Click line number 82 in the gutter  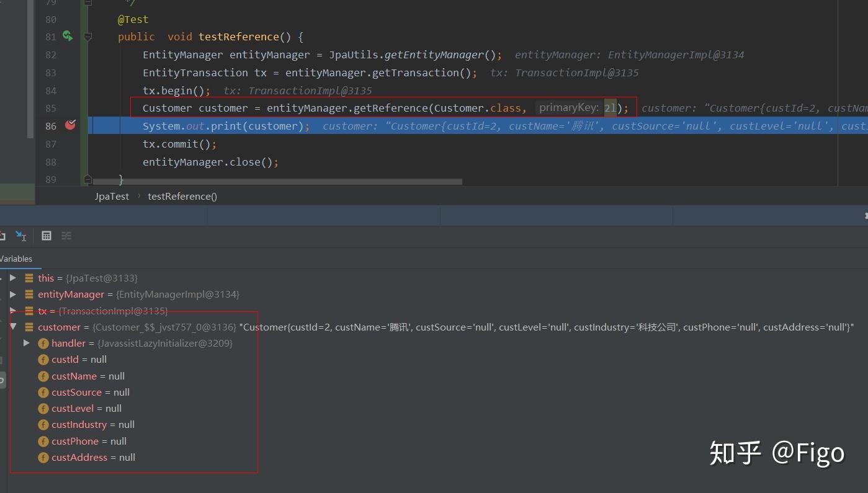click(x=51, y=55)
